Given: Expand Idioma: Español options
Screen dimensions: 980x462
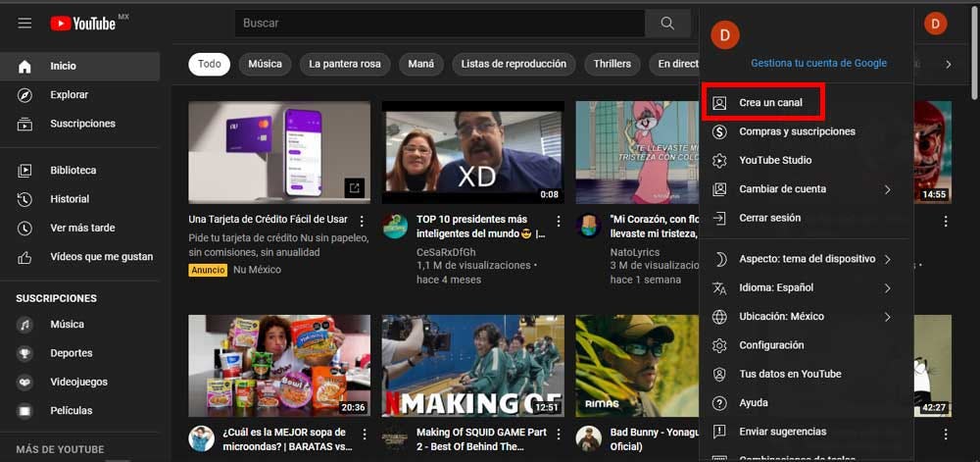Looking at the screenshot, I should click(804, 288).
